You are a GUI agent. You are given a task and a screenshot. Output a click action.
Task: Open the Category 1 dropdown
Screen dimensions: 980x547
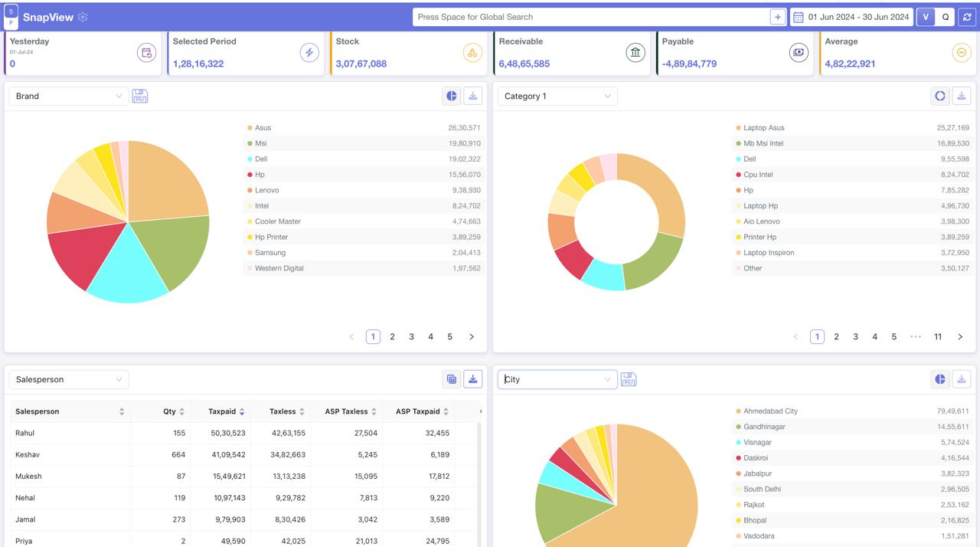(x=557, y=96)
